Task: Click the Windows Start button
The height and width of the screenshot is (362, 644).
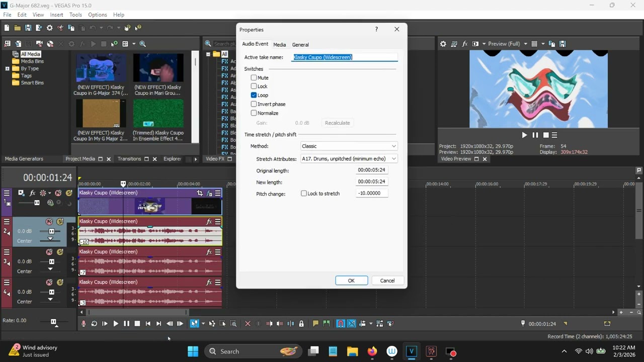Action: click(x=193, y=351)
